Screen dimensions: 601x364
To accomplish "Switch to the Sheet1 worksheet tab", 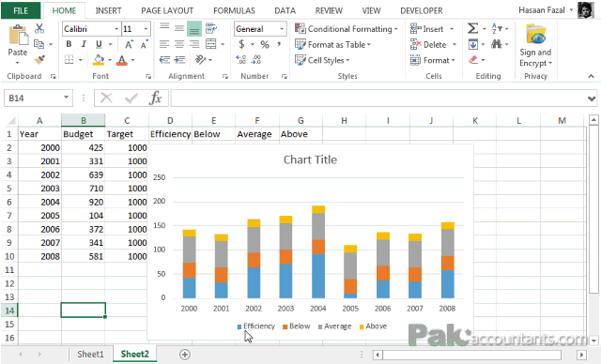I will [x=90, y=354].
